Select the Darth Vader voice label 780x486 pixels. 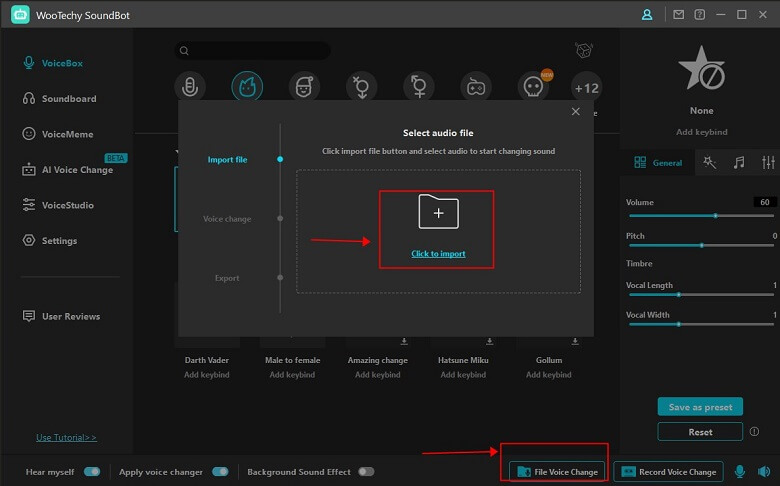click(206, 360)
